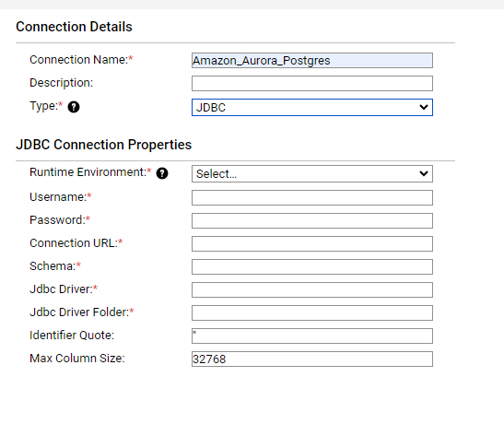The image size is (504, 424).
Task: Click the Description label
Action: (x=61, y=83)
